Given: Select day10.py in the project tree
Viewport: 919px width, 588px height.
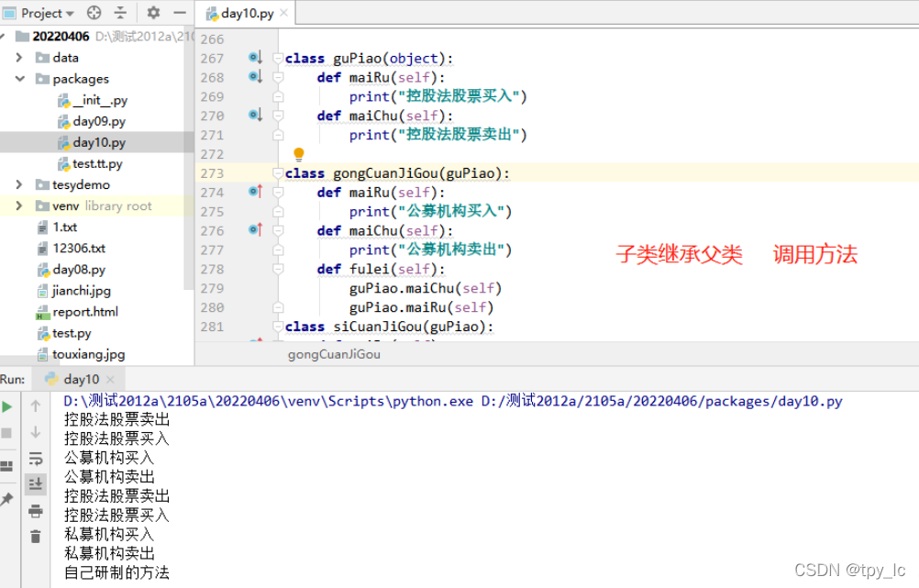Looking at the screenshot, I should [x=99, y=142].
